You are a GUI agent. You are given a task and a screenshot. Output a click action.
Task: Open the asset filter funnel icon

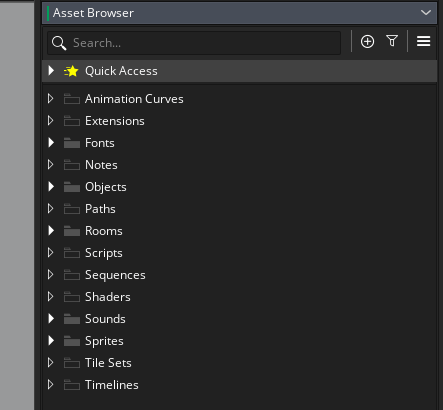coord(392,41)
